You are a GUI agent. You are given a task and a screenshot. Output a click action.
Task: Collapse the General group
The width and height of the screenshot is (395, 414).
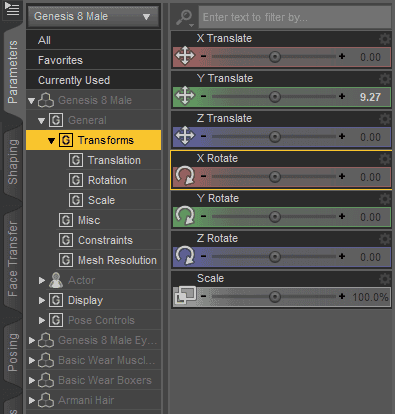(41, 121)
